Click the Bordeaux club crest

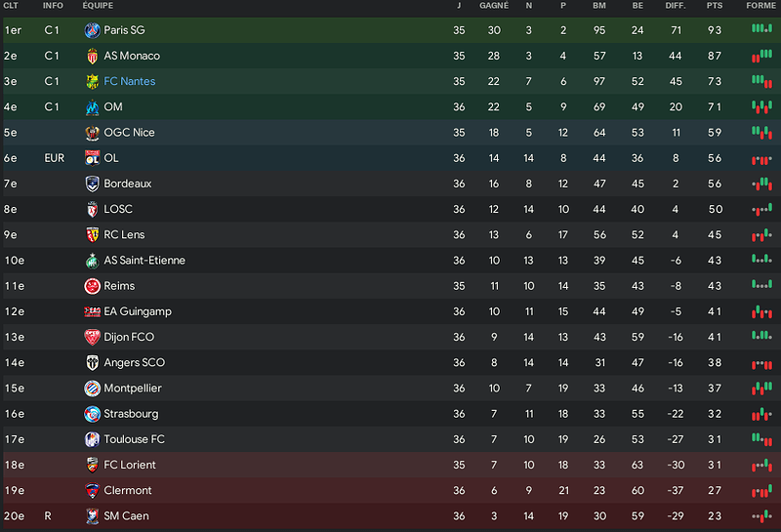(92, 184)
